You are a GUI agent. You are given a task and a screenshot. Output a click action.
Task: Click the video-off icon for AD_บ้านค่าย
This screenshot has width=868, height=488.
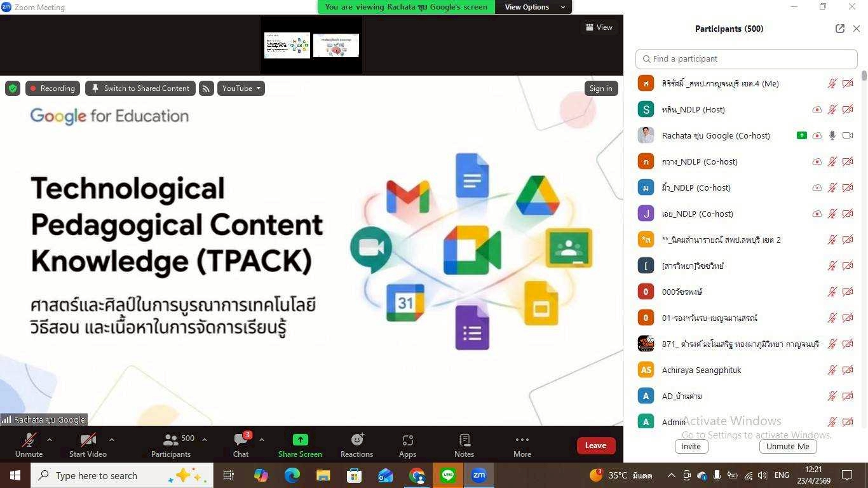848,396
